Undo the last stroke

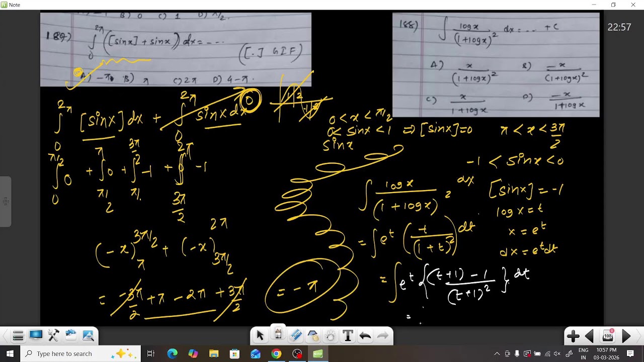tap(365, 335)
